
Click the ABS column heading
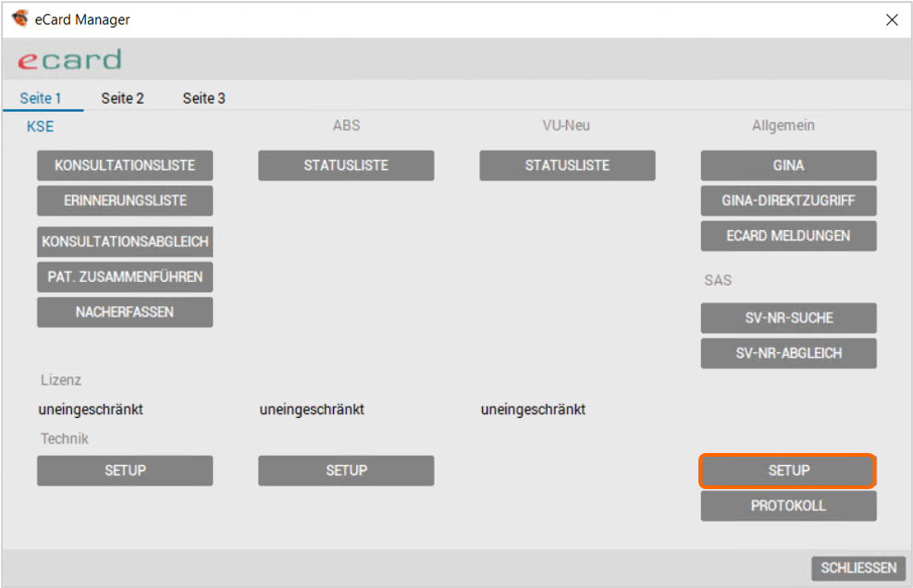point(347,125)
